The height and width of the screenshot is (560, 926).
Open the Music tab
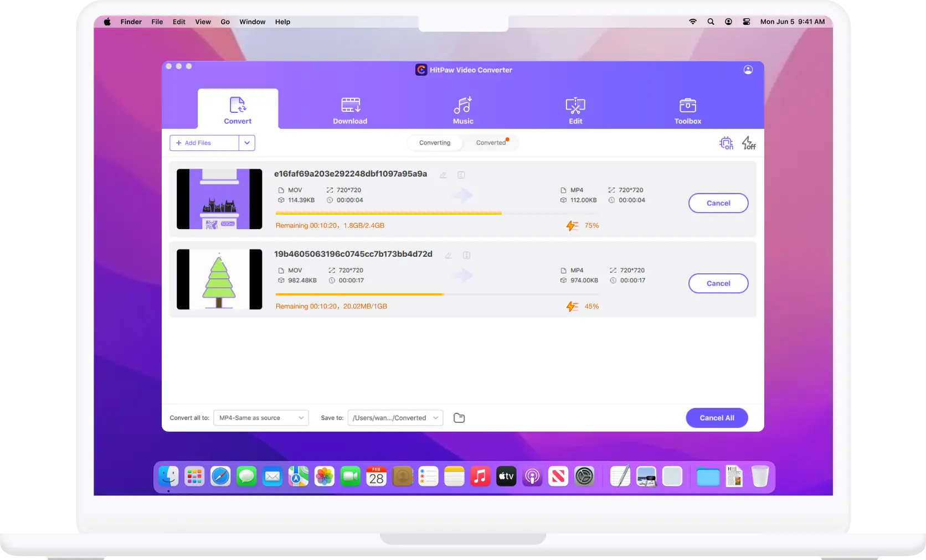pos(463,110)
